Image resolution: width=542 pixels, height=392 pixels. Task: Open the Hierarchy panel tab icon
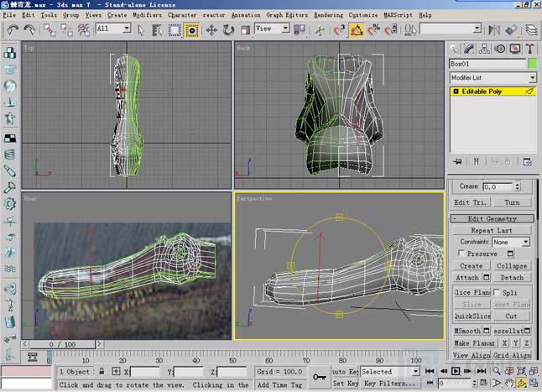pyautogui.click(x=484, y=49)
